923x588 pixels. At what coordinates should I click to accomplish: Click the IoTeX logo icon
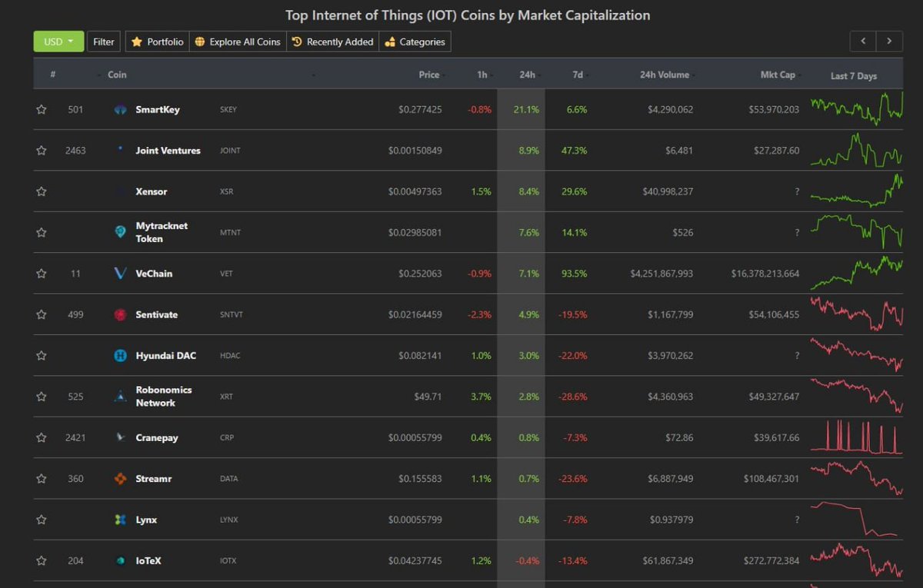pyautogui.click(x=120, y=561)
